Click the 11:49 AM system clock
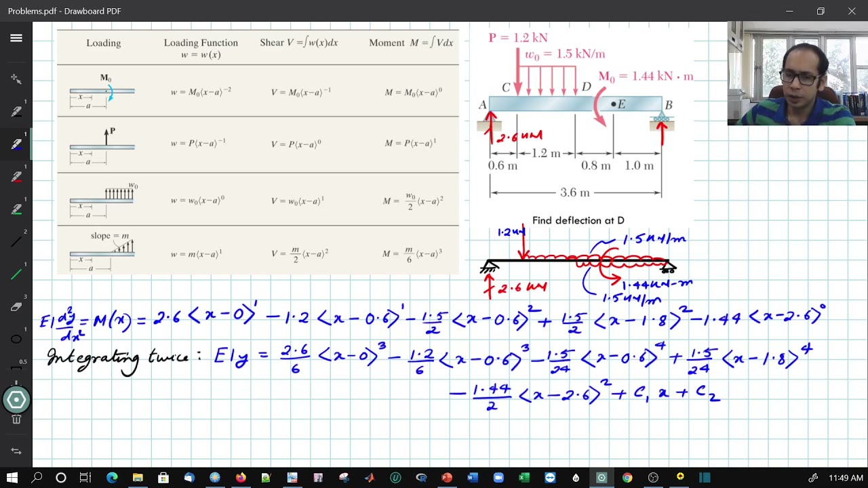This screenshot has height=488, width=868. click(846, 478)
